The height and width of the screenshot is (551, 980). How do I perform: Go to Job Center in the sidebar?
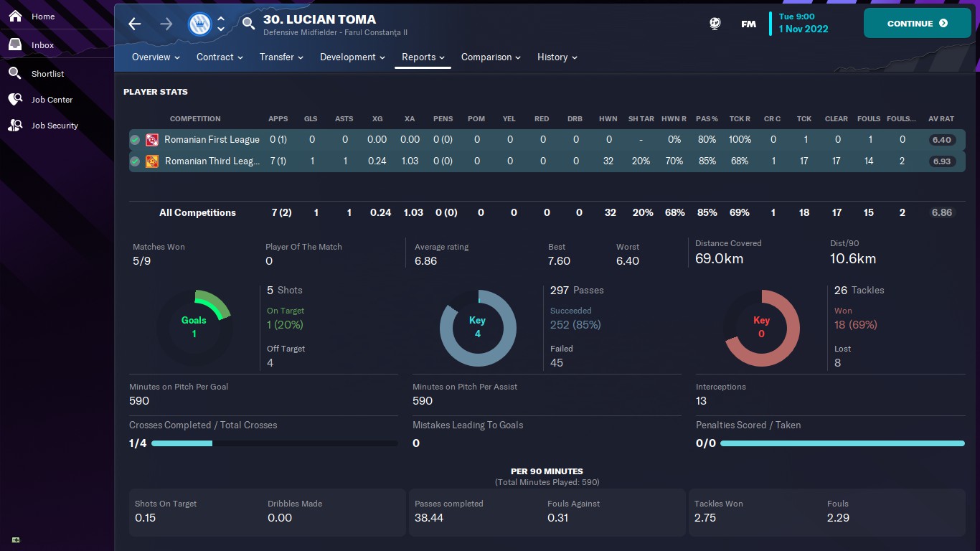pos(52,100)
